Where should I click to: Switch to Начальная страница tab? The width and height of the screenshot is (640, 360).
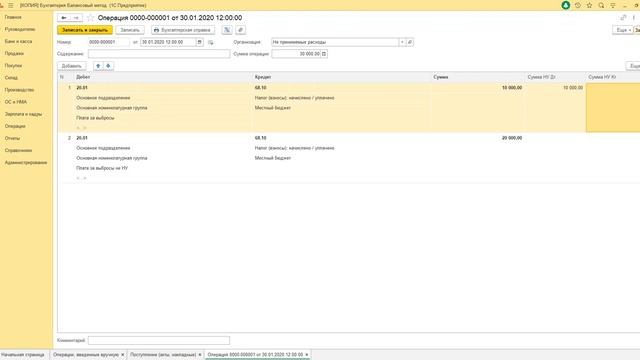tap(22, 355)
